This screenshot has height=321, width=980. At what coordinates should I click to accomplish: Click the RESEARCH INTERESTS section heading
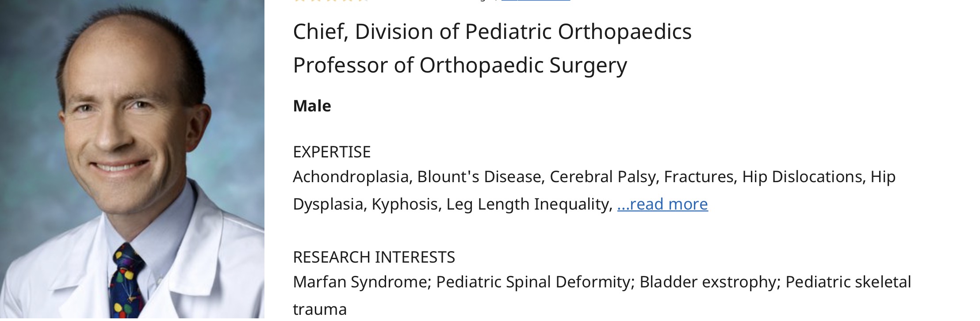tap(374, 257)
